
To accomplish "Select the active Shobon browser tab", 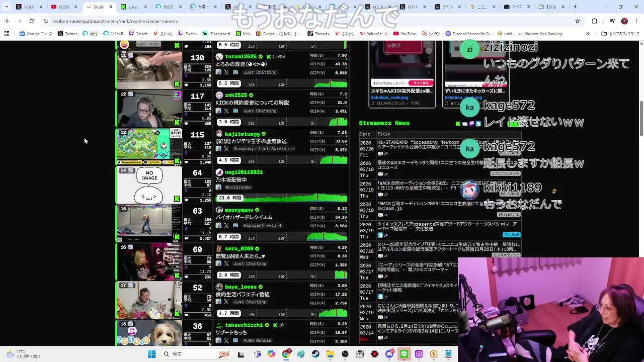I will click(99, 7).
